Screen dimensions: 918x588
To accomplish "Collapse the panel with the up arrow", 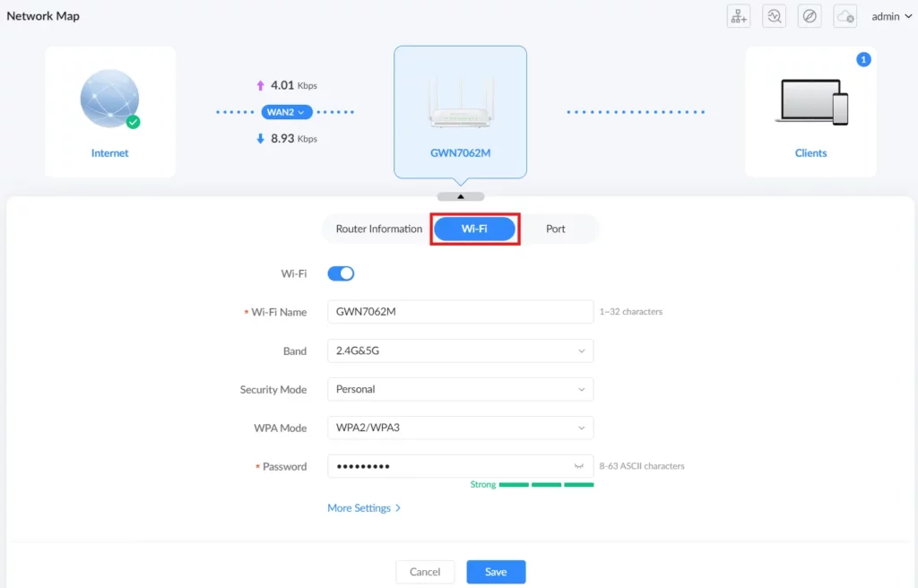I will tap(461, 197).
